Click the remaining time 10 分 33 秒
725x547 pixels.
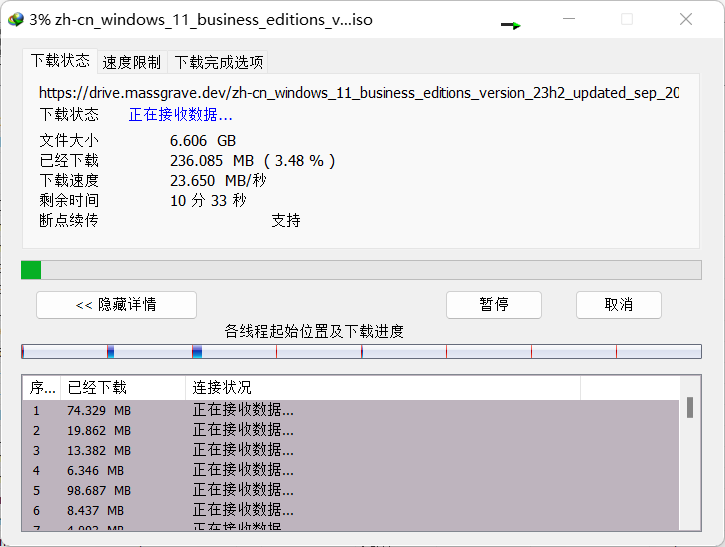click(x=208, y=201)
